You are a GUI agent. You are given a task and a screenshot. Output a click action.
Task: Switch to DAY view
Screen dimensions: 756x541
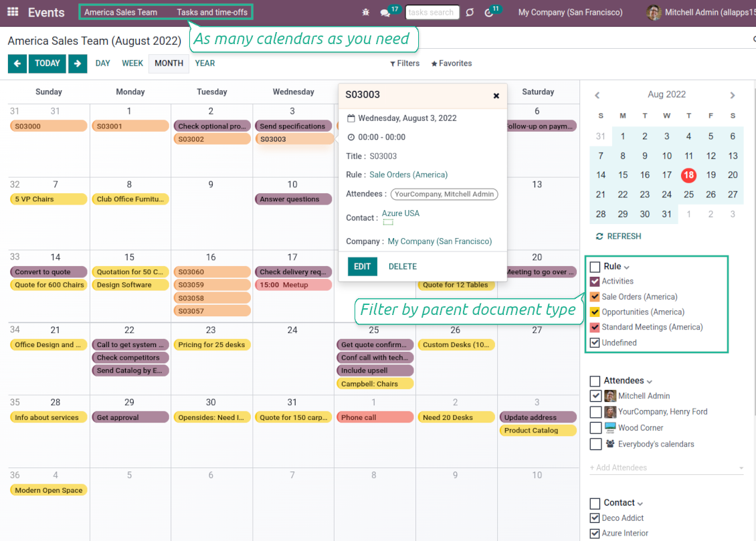tap(103, 63)
